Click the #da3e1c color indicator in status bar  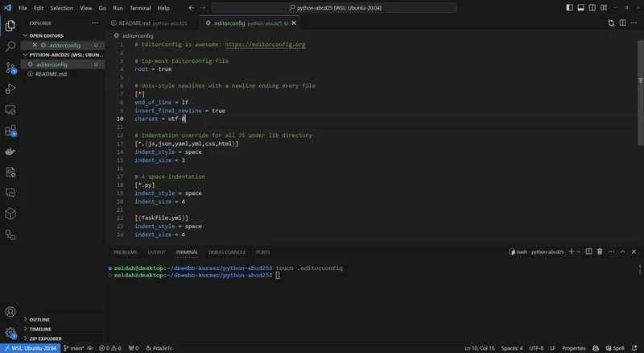click(x=159, y=348)
